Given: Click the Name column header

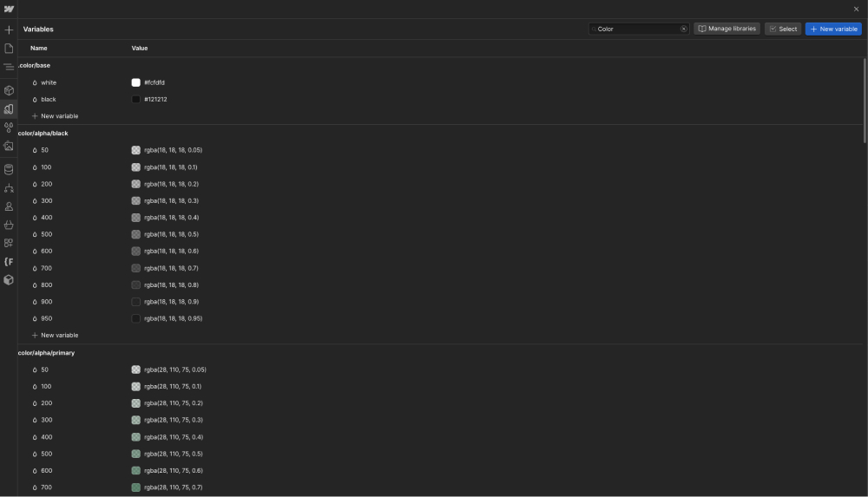Looking at the screenshot, I should (x=39, y=49).
